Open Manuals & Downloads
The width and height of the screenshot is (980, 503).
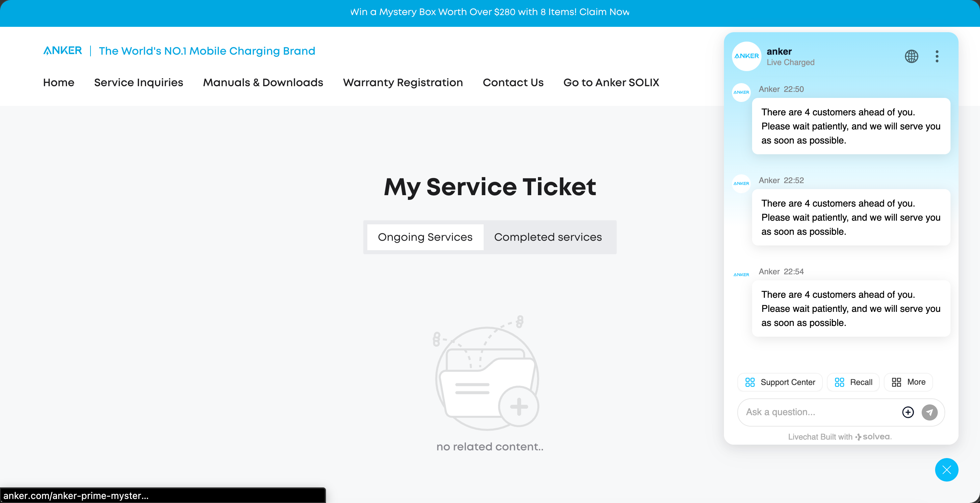(x=263, y=82)
